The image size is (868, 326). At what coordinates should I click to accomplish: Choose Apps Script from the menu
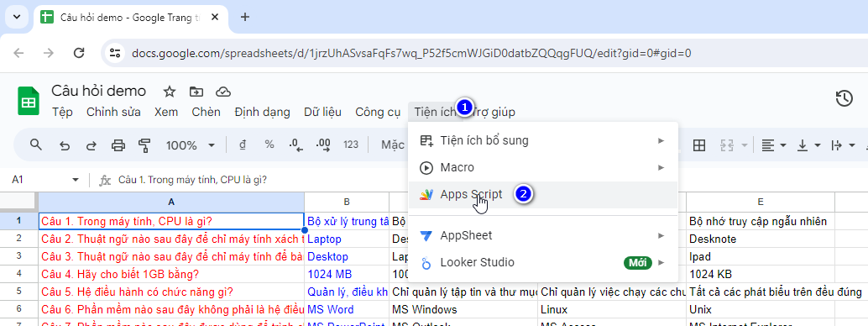point(542,195)
